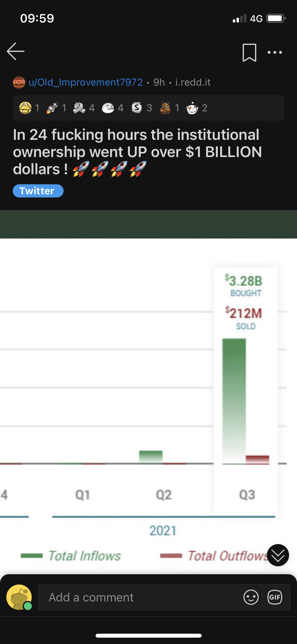297x644 pixels.
Task: Tap the first gold award icon
Action: point(25,108)
